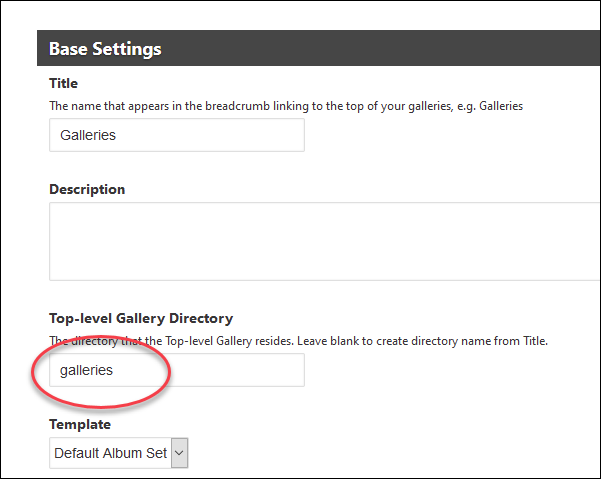The width and height of the screenshot is (601, 479).
Task: Place cursor on 'Galleries' text in Title box
Action: 88,135
